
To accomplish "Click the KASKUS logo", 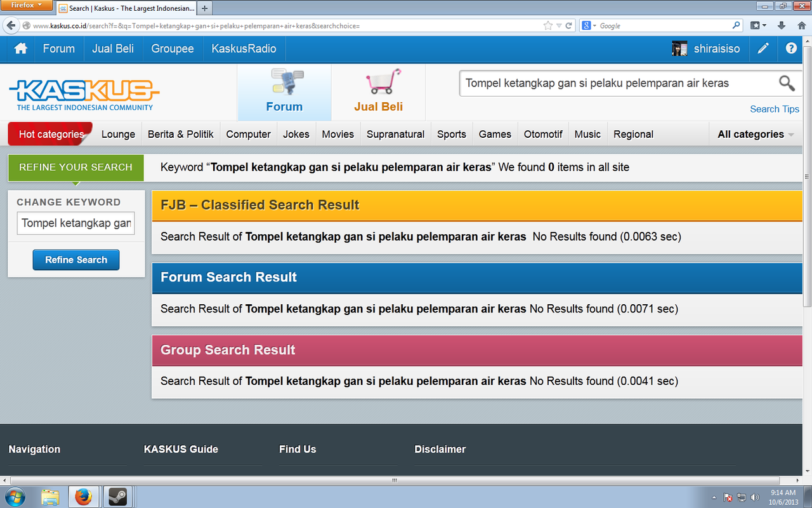I will coord(84,94).
